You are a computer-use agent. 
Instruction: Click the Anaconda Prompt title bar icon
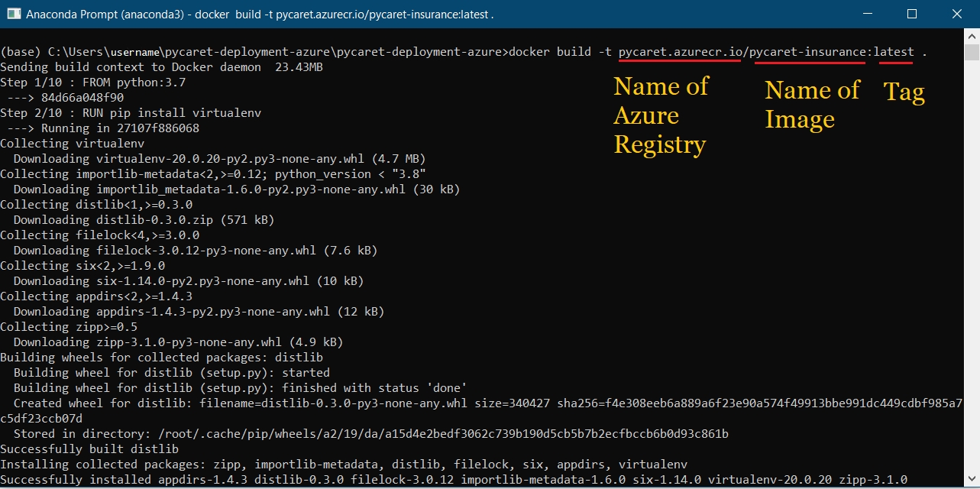tap(13, 14)
